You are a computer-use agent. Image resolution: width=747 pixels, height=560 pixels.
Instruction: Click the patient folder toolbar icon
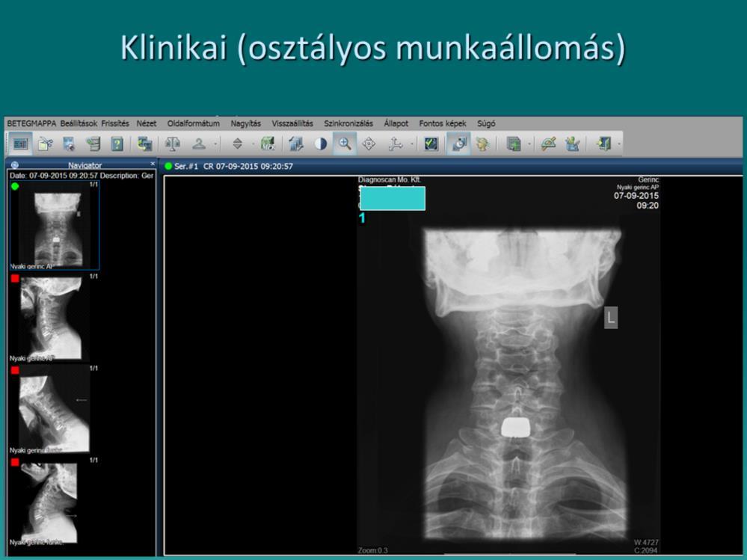(20, 144)
